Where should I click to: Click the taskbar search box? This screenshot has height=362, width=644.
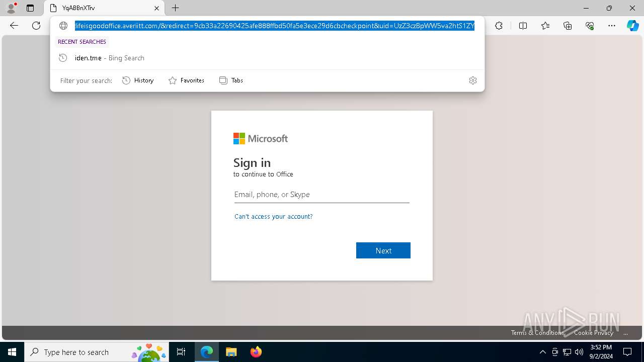(97, 352)
